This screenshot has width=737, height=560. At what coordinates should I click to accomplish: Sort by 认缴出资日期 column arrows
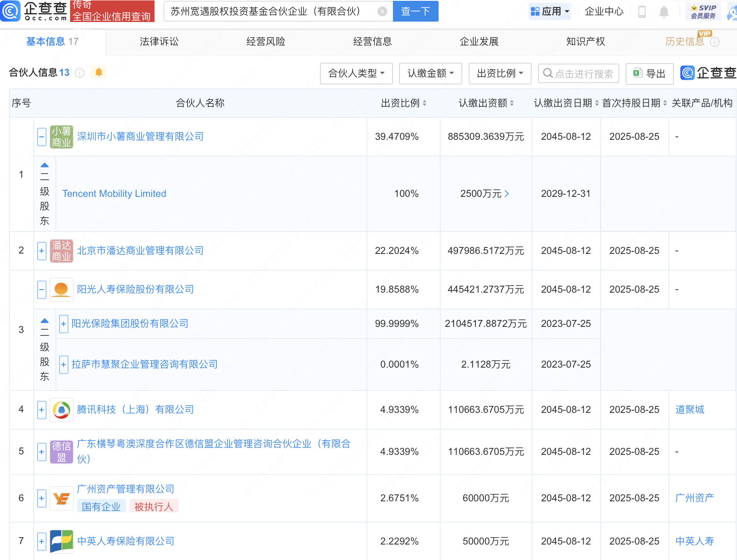coord(597,103)
